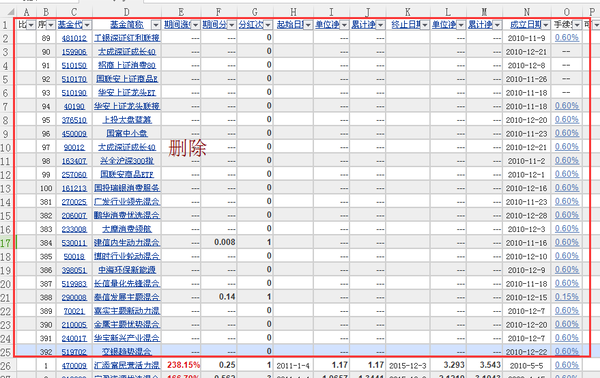600x378 pixels.
Task: Open the 手续费 column filter arrow
Action: [577, 25]
